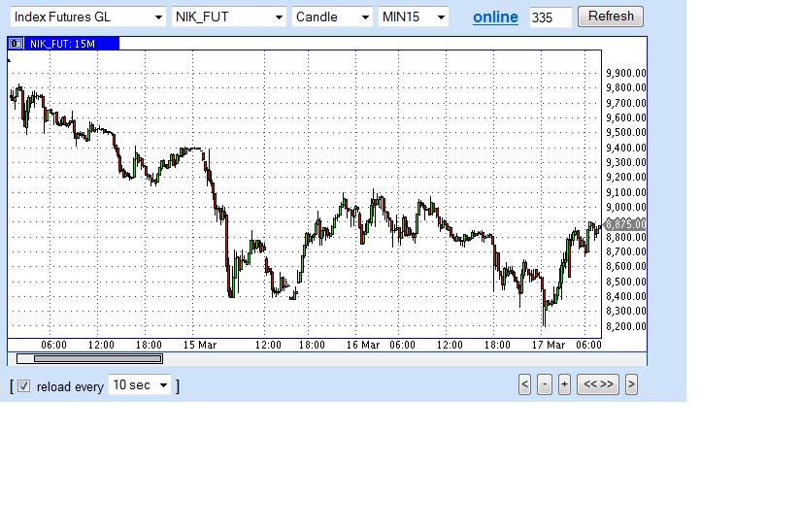The image size is (801, 532).
Task: Click the Refresh button
Action: [x=611, y=17]
